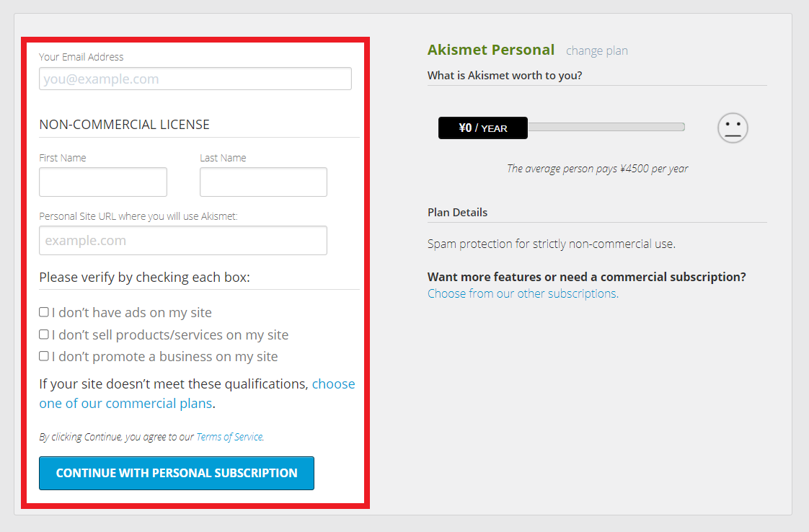Click the Your Email Address field
The width and height of the screenshot is (809, 532).
[x=195, y=79]
